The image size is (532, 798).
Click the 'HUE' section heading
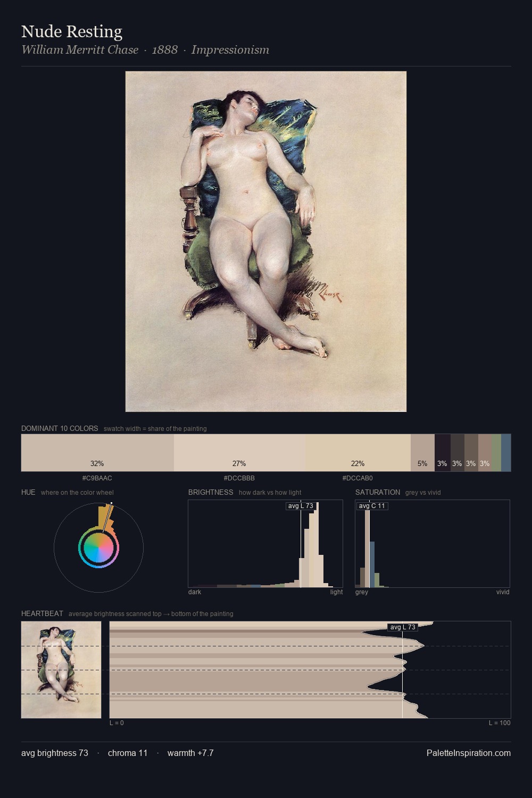pyautogui.click(x=28, y=492)
